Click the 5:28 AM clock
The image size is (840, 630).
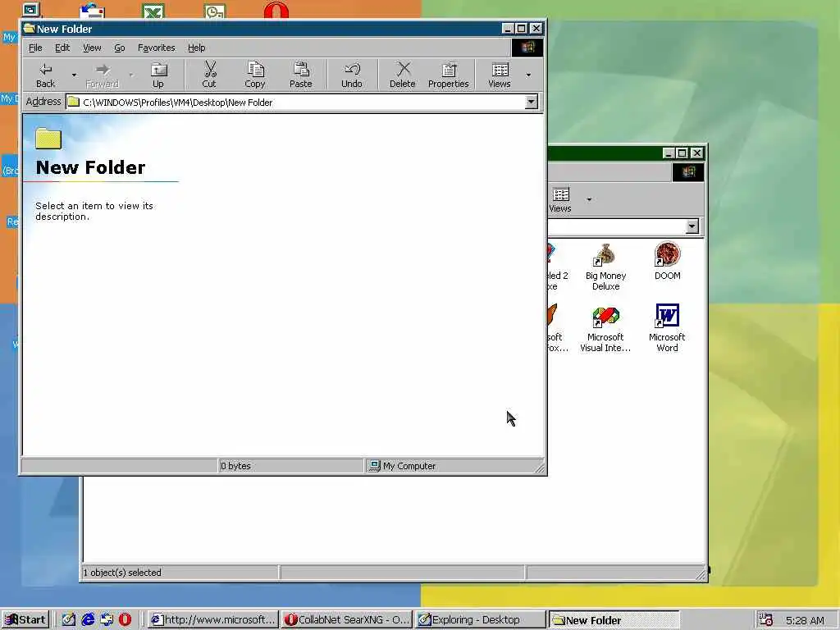point(805,620)
